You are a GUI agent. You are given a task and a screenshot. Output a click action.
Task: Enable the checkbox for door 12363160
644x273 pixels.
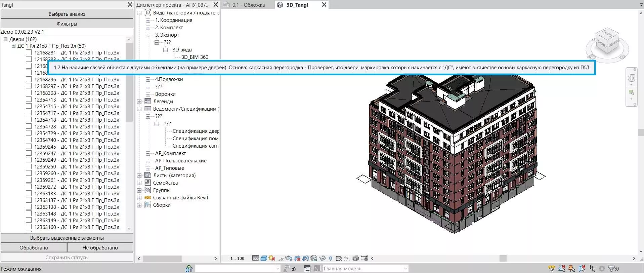pyautogui.click(x=29, y=227)
